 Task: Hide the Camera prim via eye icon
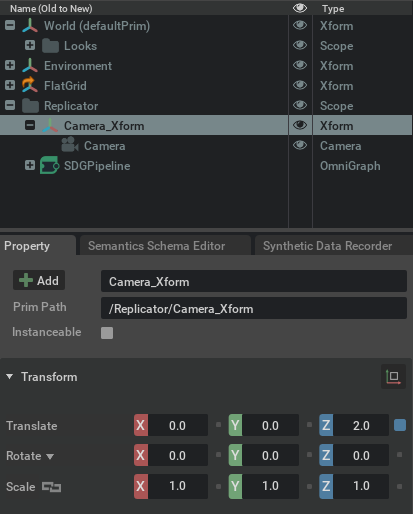coord(300,145)
